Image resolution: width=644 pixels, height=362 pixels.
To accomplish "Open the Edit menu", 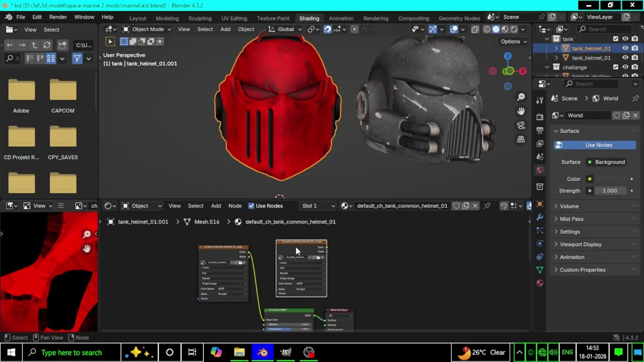I will (37, 17).
